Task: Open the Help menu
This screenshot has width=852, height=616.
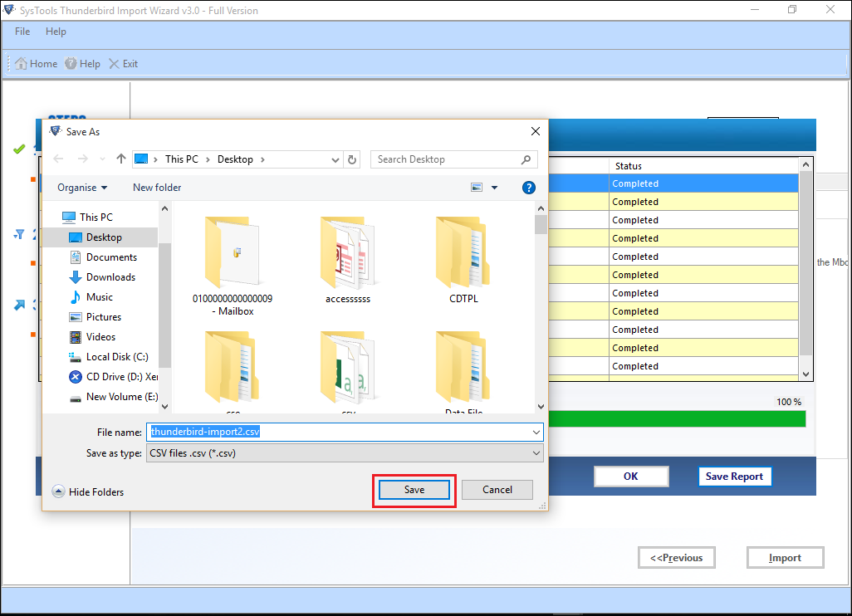Action: click(56, 32)
